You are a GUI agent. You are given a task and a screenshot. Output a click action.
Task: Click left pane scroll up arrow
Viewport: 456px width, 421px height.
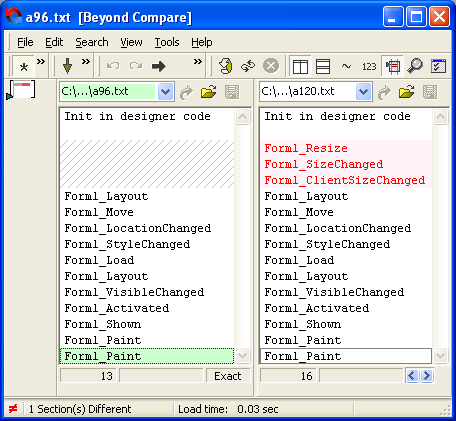point(242,117)
